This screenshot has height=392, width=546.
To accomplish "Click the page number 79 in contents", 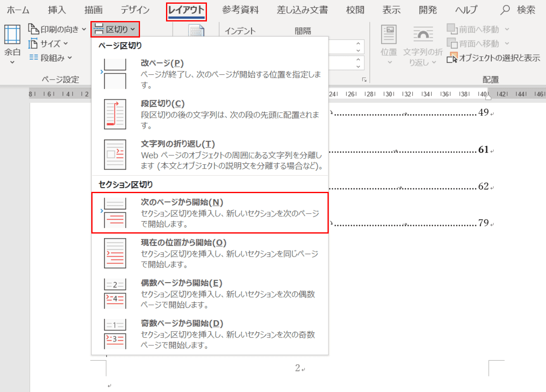I will [484, 223].
